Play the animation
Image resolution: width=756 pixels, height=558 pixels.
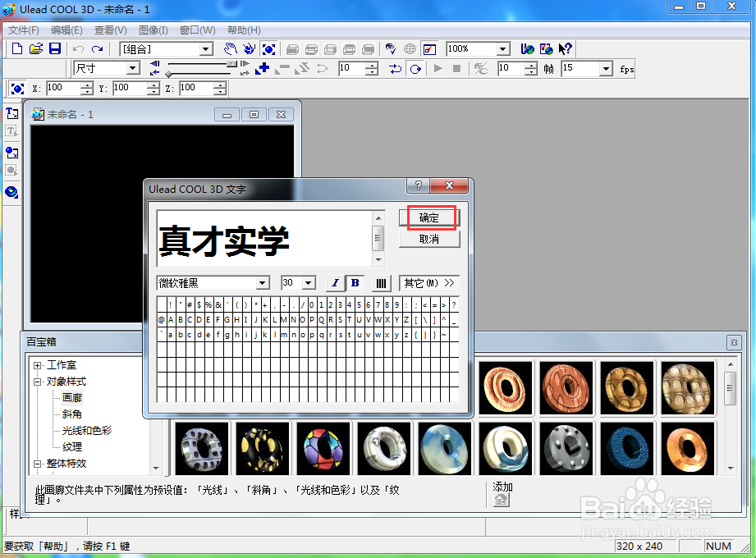438,69
